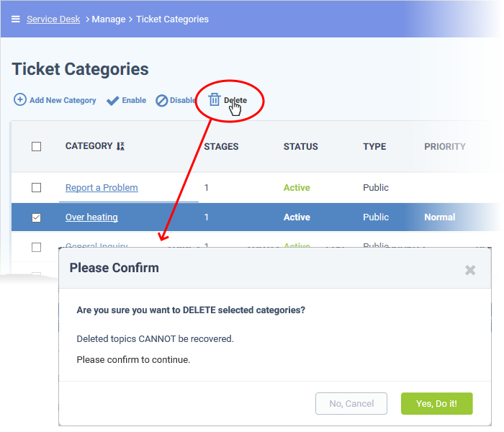The height and width of the screenshot is (432, 504).
Task: Close the Please Confirm dialog
Action: coord(470,270)
